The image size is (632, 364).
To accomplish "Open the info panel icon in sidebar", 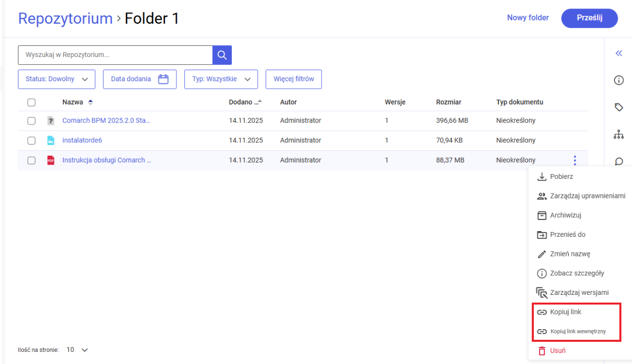I will pyautogui.click(x=619, y=80).
